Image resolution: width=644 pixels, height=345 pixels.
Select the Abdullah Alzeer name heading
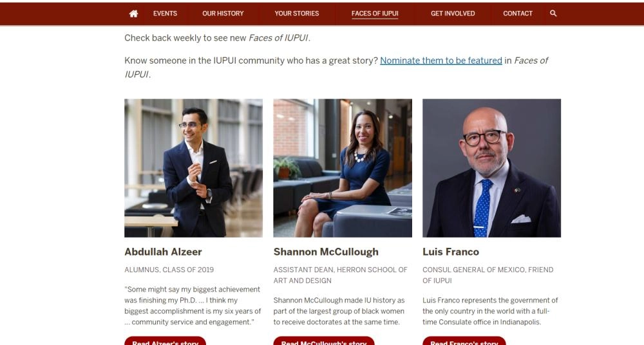tap(163, 252)
